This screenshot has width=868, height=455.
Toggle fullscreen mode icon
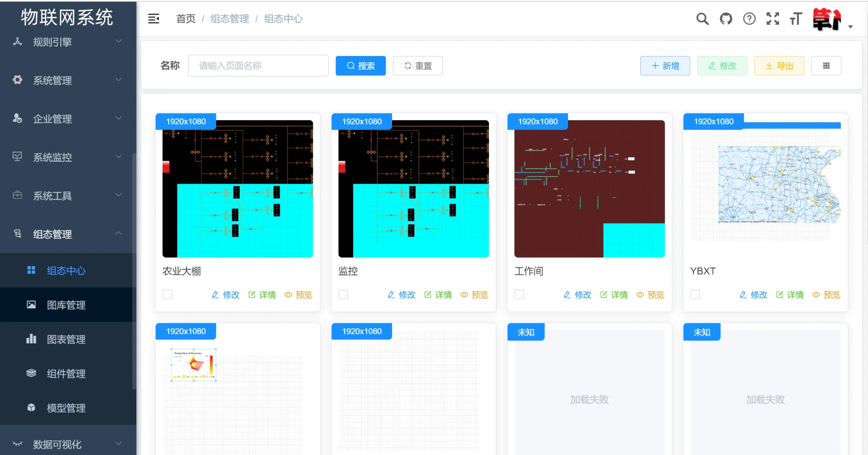[x=773, y=19]
